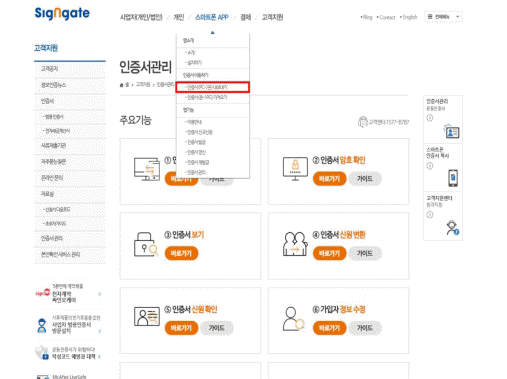Select 인증서 재발급 in the dropdown menu
This screenshot has width=507, height=379.
pyautogui.click(x=197, y=162)
